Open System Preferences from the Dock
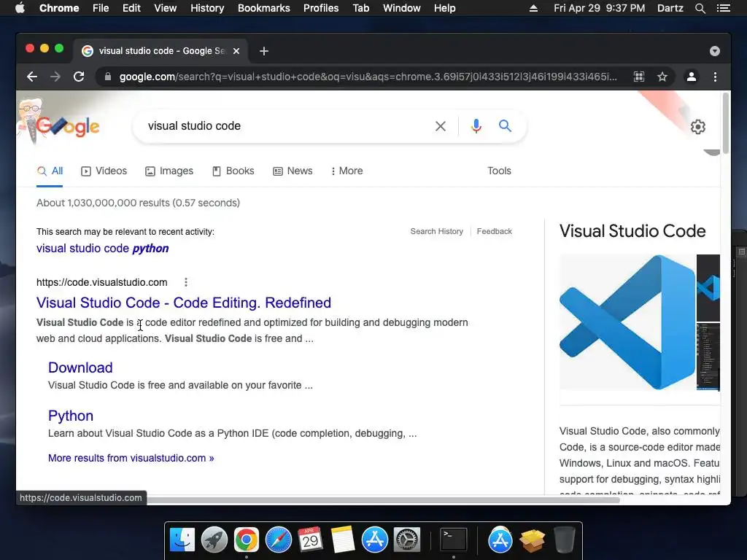Image resolution: width=747 pixels, height=560 pixels. [x=406, y=540]
